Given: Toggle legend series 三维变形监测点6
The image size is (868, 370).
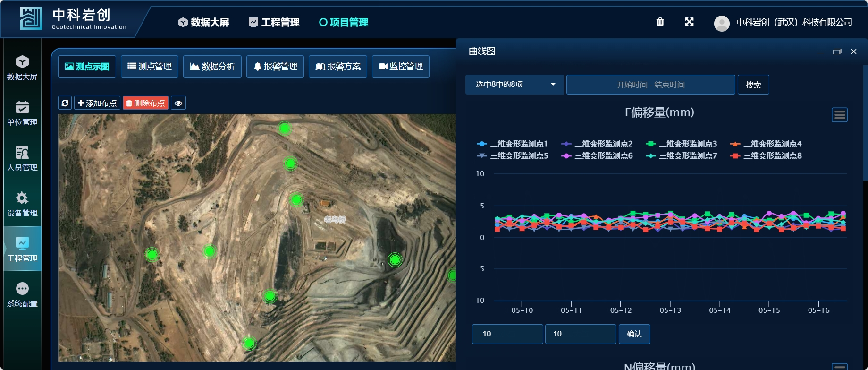Looking at the screenshot, I should click(x=597, y=155).
